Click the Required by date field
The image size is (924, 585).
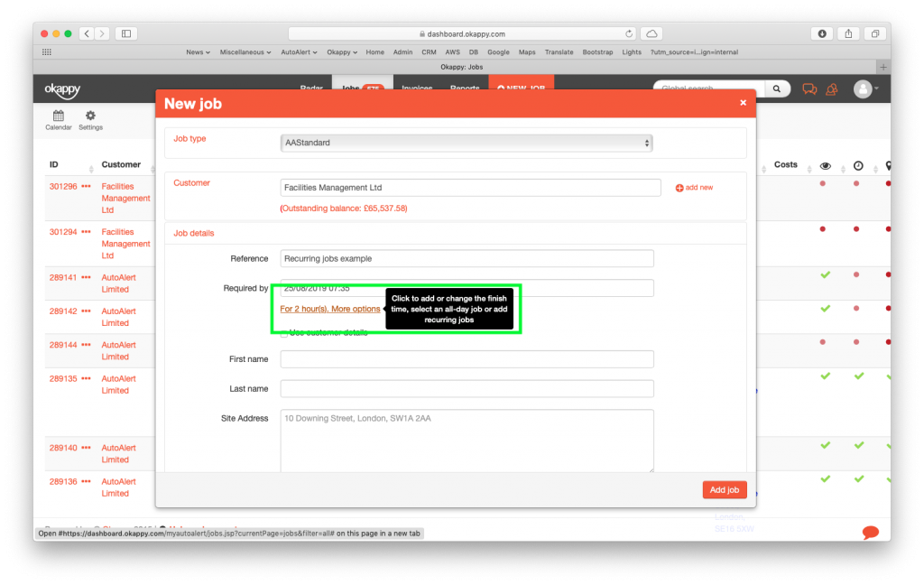click(x=467, y=288)
